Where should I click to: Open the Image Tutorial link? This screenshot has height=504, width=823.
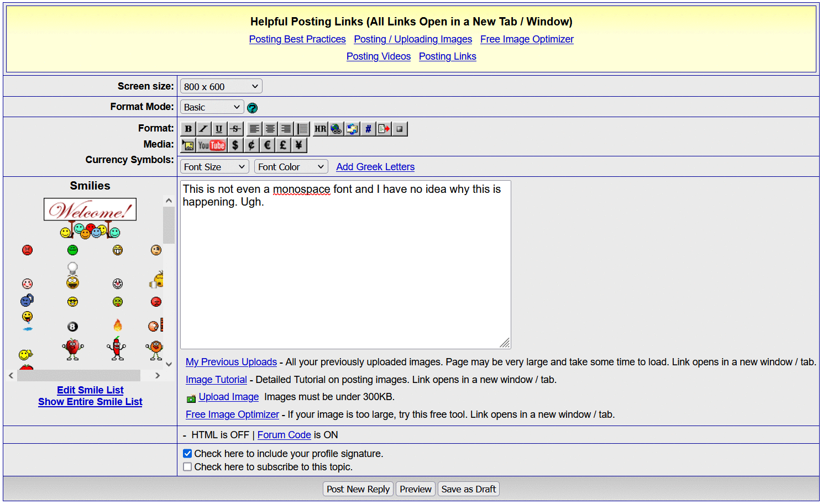[x=216, y=380]
